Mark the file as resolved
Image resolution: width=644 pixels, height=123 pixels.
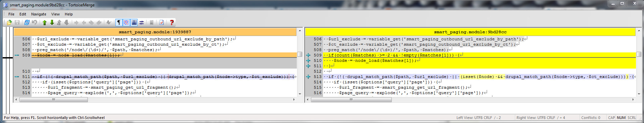click(x=109, y=23)
